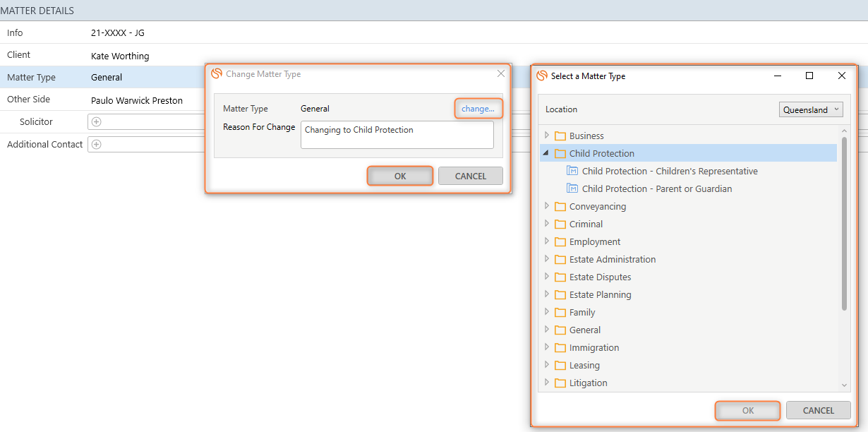Viewport: 868px width, 432px height.
Task: Select the Immigration folder label
Action: point(594,347)
